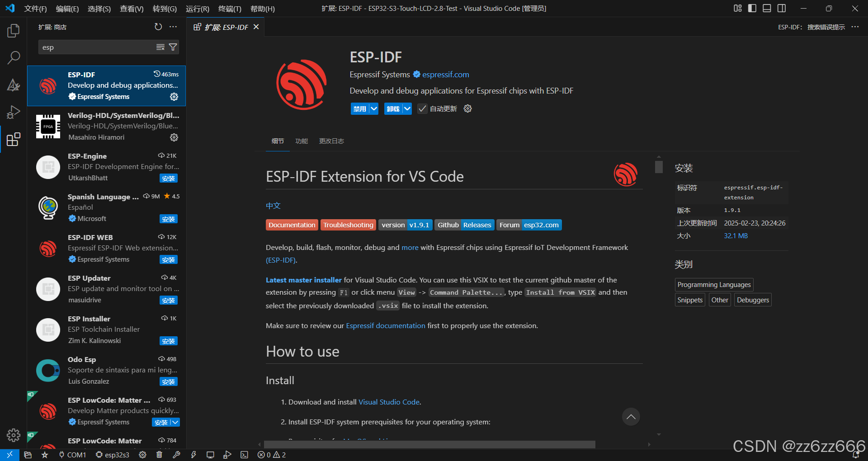
Task: Refresh the extensions marketplace list
Action: (158, 27)
